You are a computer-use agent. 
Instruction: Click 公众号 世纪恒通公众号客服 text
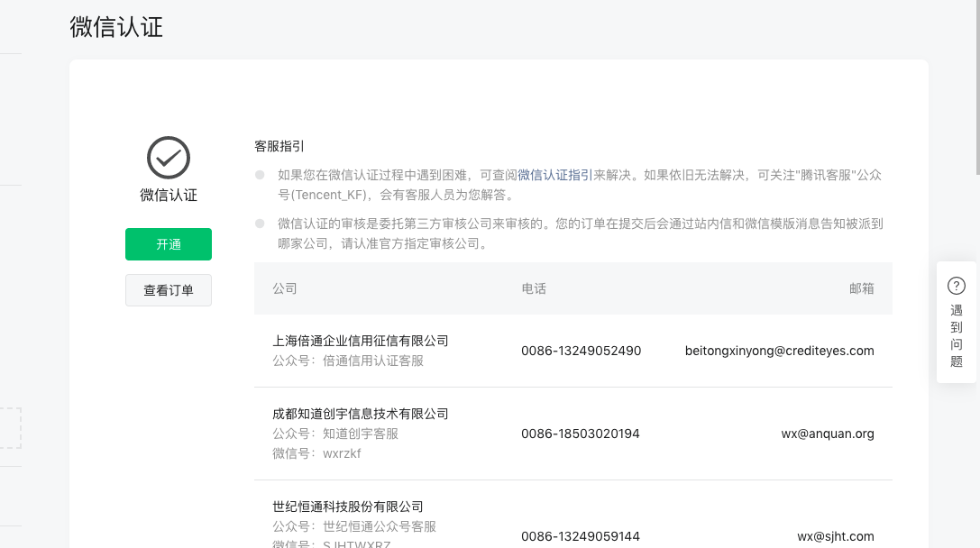[354, 526]
